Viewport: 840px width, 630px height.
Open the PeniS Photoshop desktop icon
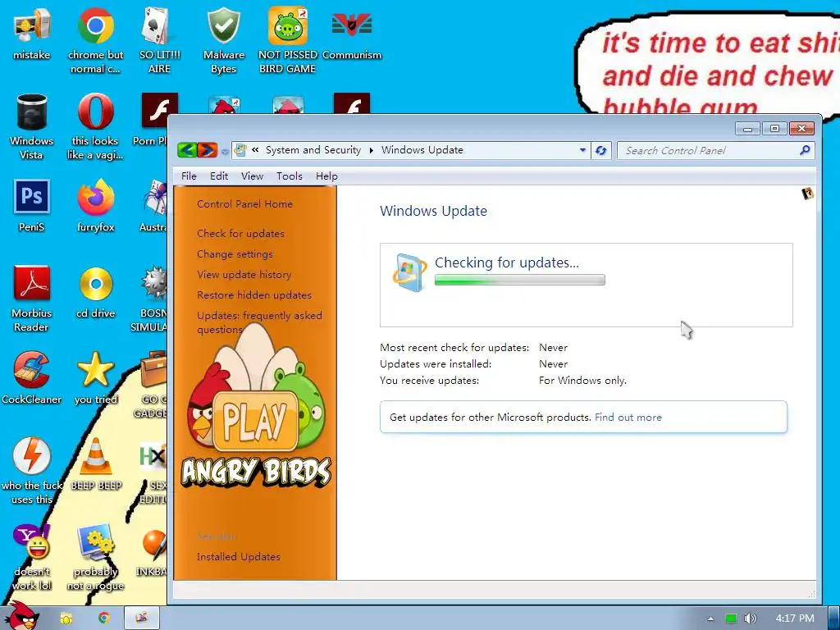click(32, 206)
